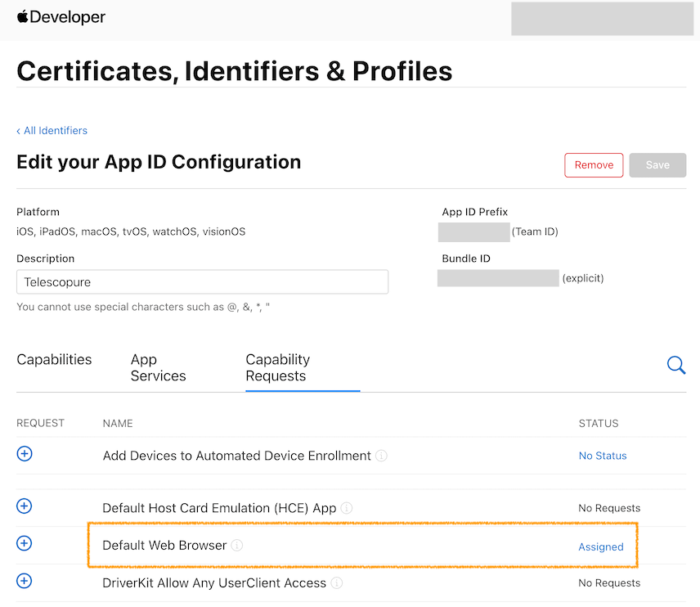
Task: Click the Description text field
Action: click(x=202, y=282)
